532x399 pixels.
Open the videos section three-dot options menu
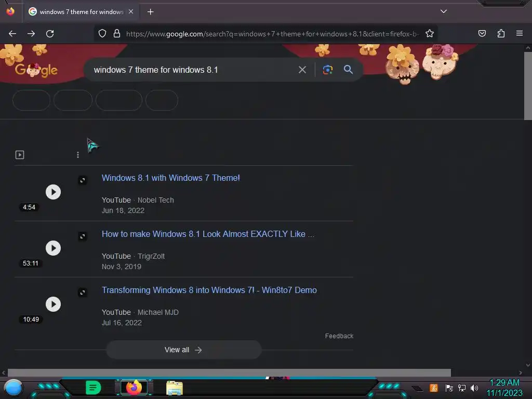78,155
